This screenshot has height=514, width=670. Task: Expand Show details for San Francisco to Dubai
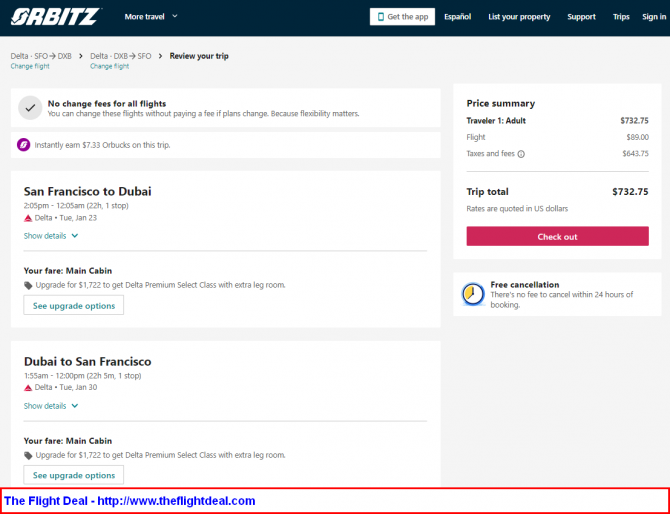(x=51, y=236)
